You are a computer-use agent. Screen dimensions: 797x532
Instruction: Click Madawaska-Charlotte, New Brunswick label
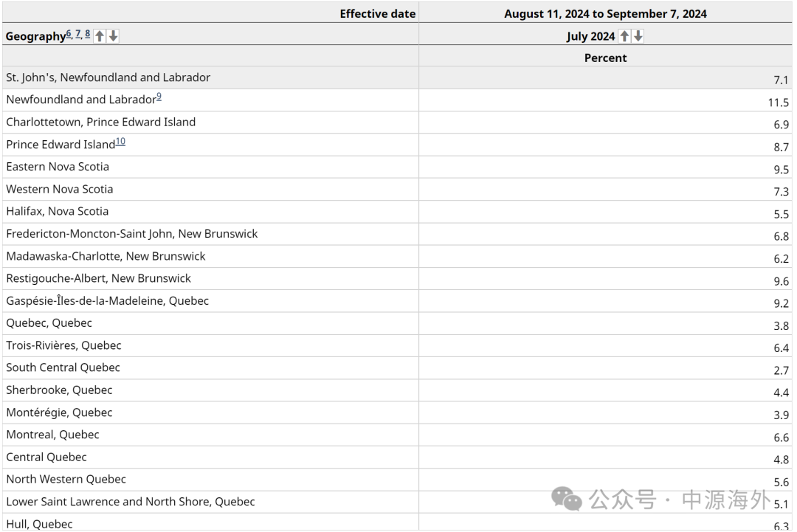(x=106, y=256)
